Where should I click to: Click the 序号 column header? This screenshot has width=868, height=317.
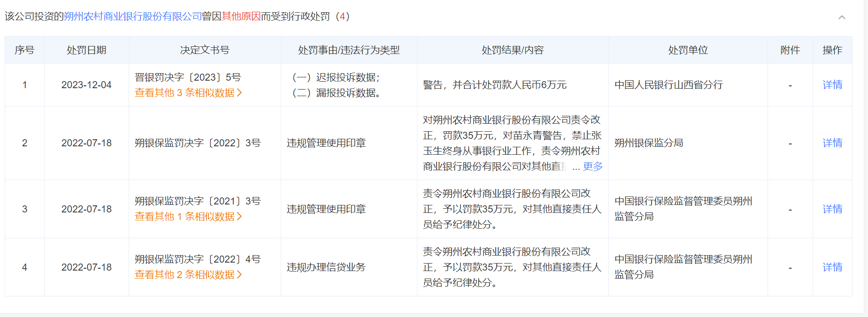(24, 50)
